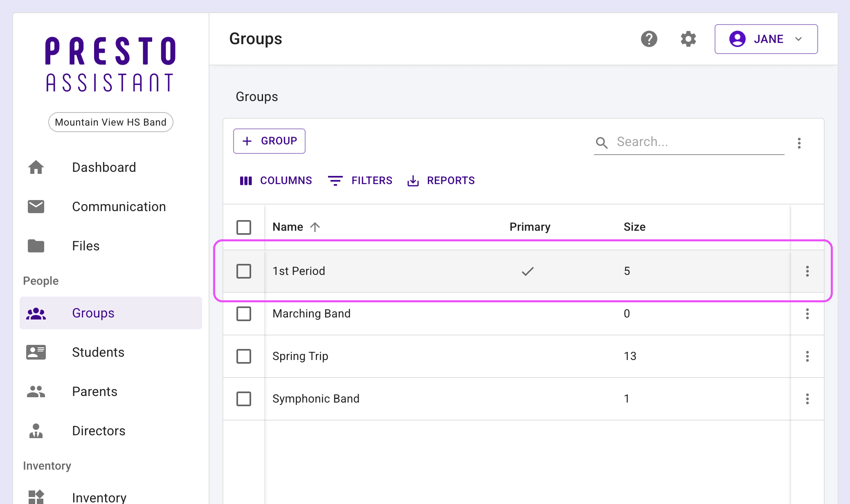Click the search magnifier icon
Image resolution: width=850 pixels, height=504 pixels.
pyautogui.click(x=602, y=142)
